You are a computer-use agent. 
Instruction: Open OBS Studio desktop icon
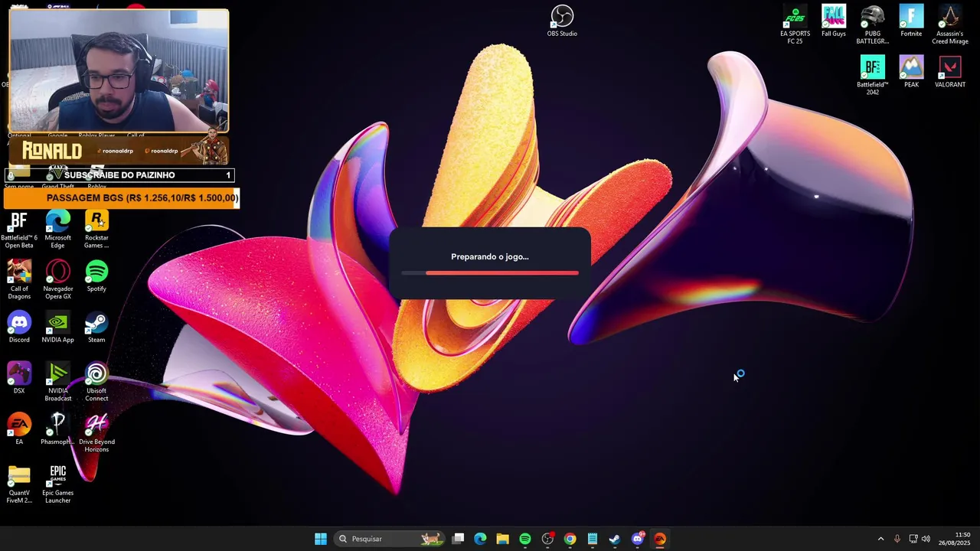[562, 21]
